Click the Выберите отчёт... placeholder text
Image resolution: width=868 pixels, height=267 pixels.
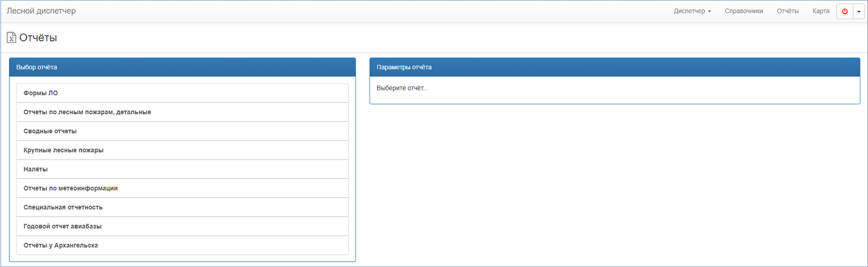click(402, 88)
